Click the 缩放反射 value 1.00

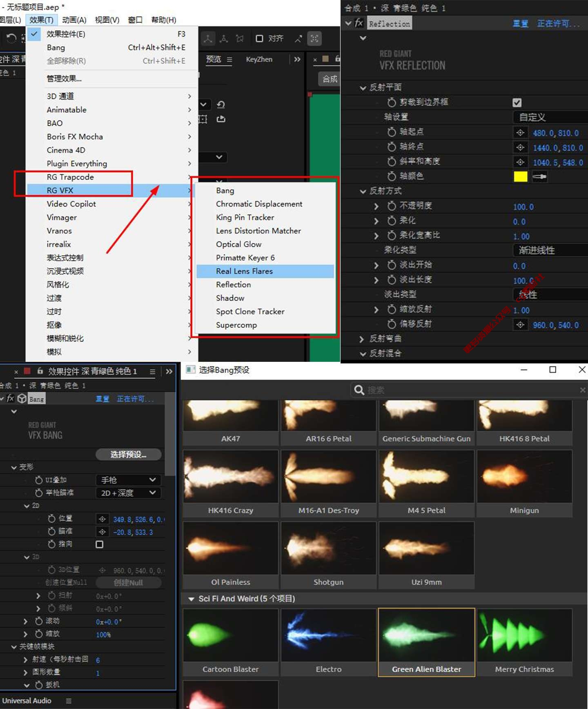521,310
